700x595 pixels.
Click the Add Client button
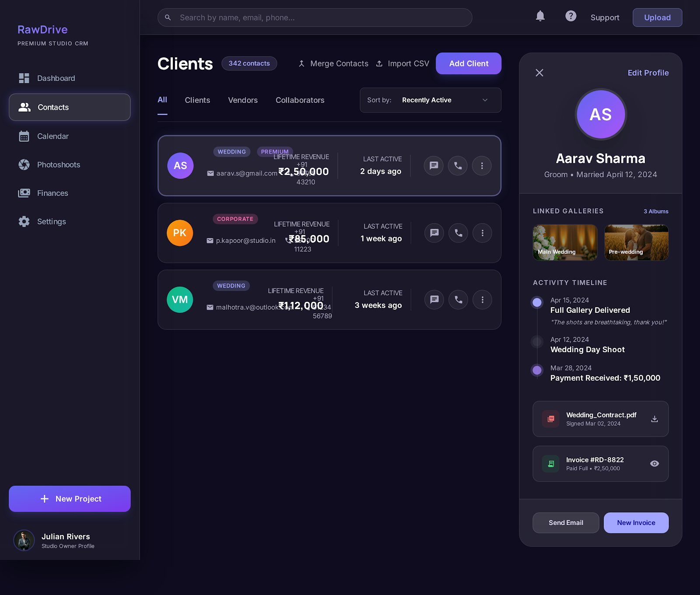468,63
